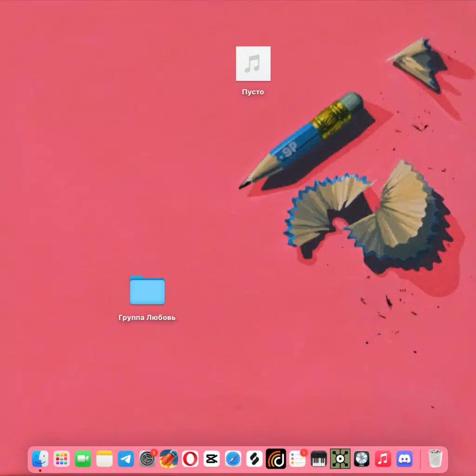Open System Settings with update badge
476x476 pixels.
[147, 459]
